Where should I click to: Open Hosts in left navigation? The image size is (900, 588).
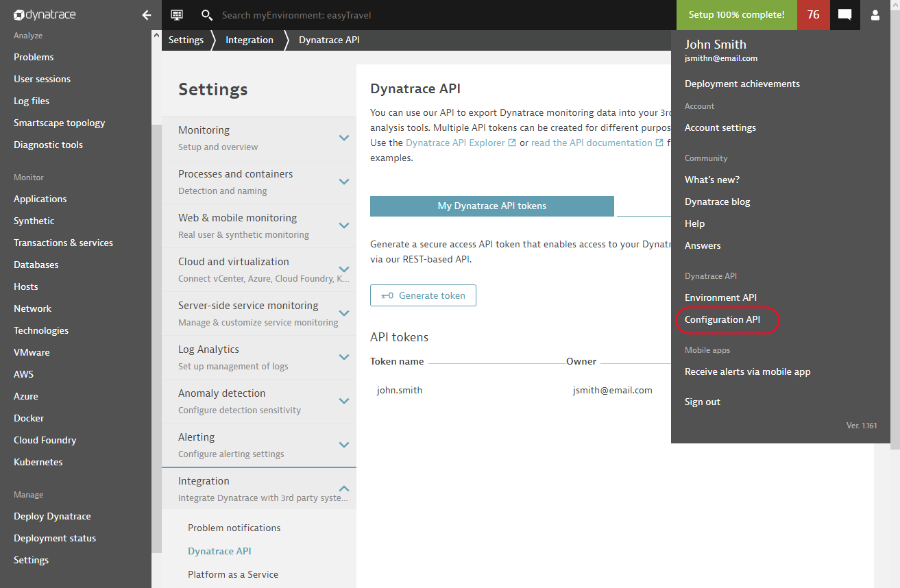coord(26,286)
